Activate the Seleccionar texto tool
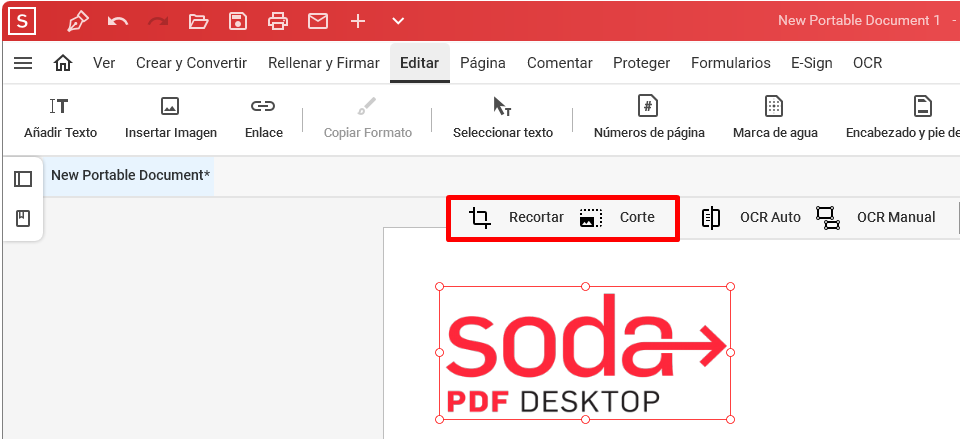The width and height of the screenshot is (960, 439). point(503,118)
